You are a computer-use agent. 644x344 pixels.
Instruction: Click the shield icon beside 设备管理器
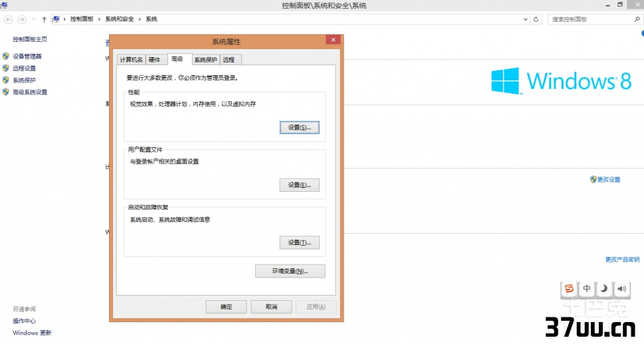click(x=6, y=56)
